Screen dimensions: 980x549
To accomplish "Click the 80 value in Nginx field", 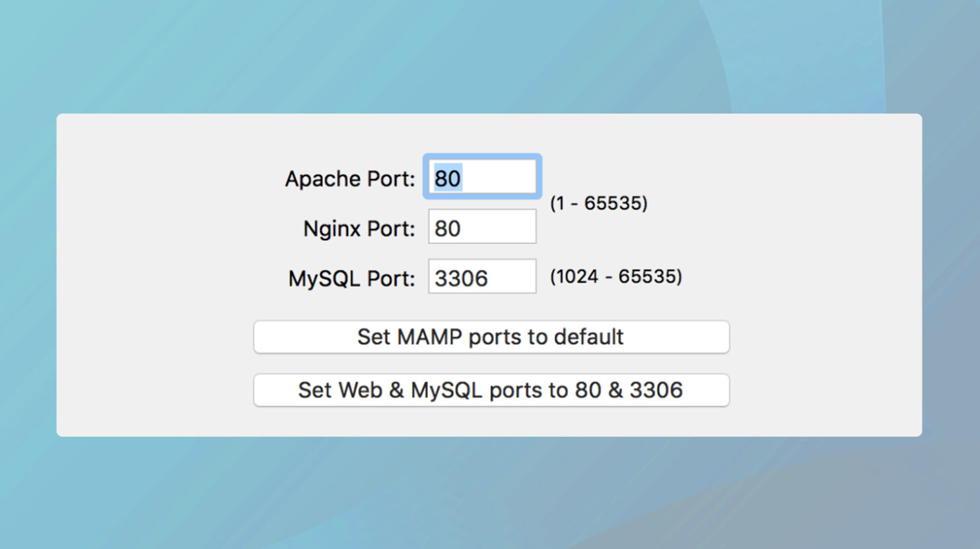I will tap(448, 228).
